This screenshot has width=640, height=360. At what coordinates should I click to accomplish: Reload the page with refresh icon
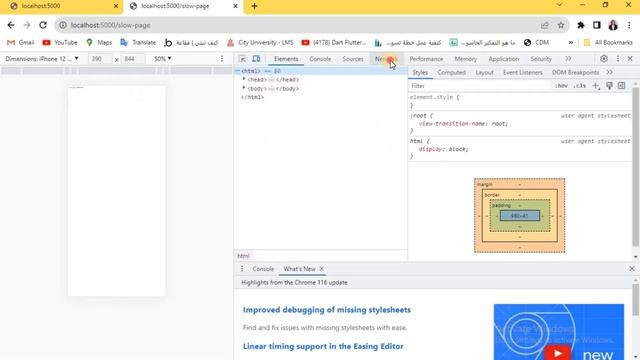[x=43, y=25]
